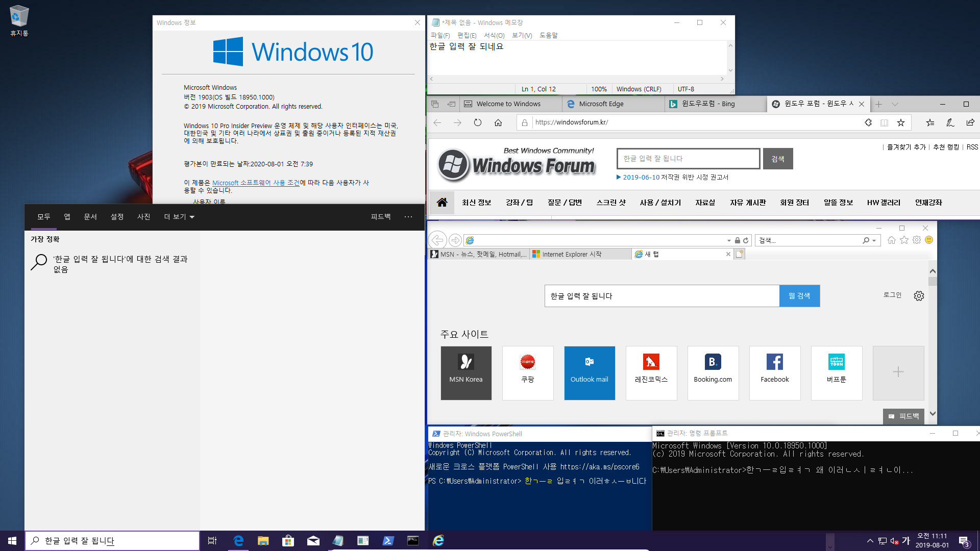Open Notepad 파일(F) menu
Viewport: 980px width, 551px height.
coord(440,35)
